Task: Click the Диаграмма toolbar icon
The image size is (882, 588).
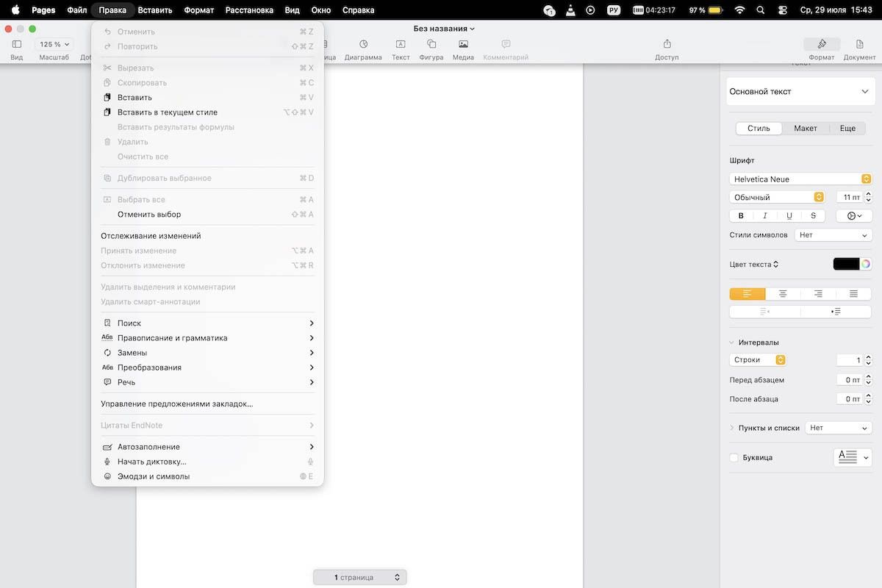Action: point(363,44)
